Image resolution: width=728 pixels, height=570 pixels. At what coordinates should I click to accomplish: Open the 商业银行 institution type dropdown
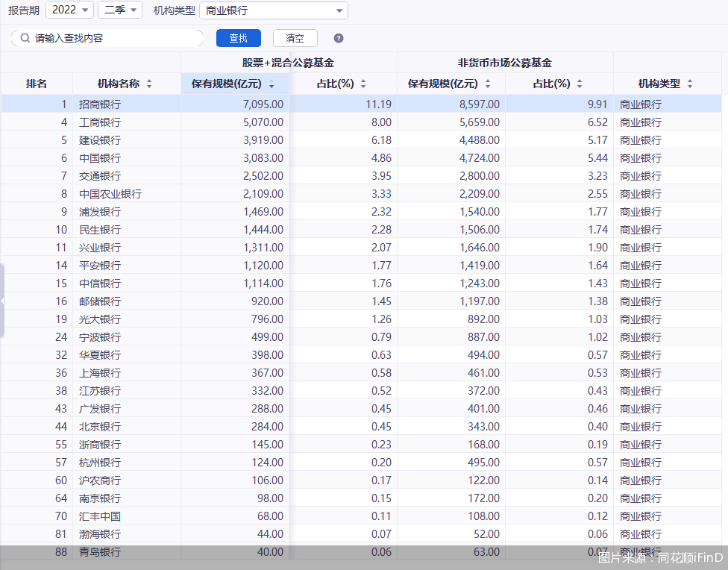pyautogui.click(x=274, y=10)
